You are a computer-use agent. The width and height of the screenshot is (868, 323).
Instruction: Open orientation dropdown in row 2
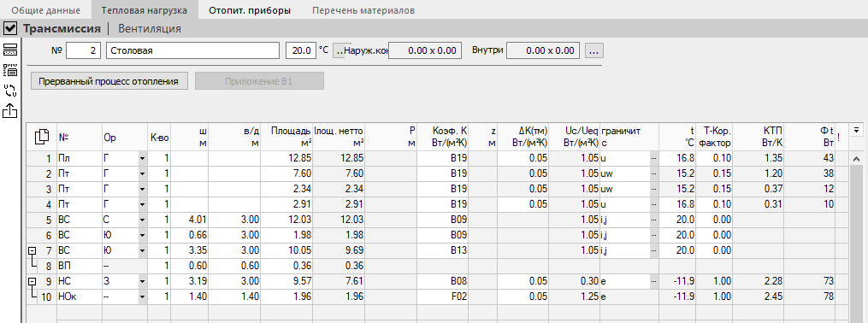(x=142, y=174)
